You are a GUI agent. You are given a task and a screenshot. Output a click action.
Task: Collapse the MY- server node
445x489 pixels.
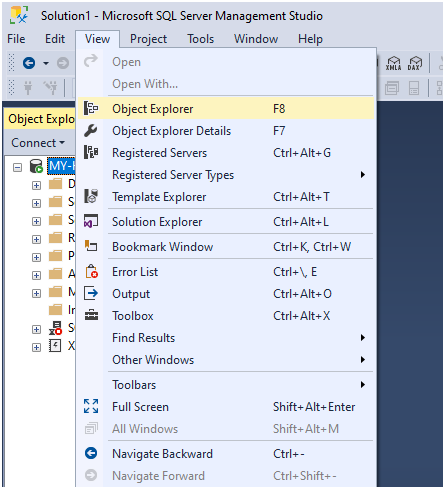[17, 167]
